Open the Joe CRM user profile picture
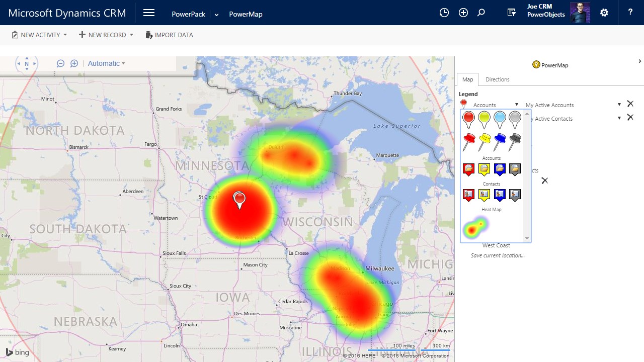644x362 pixels. [x=580, y=13]
